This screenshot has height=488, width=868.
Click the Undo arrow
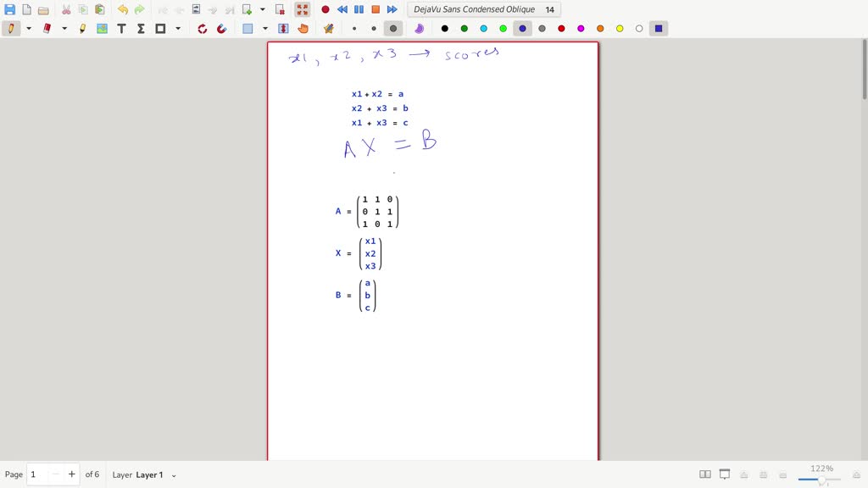tap(123, 9)
